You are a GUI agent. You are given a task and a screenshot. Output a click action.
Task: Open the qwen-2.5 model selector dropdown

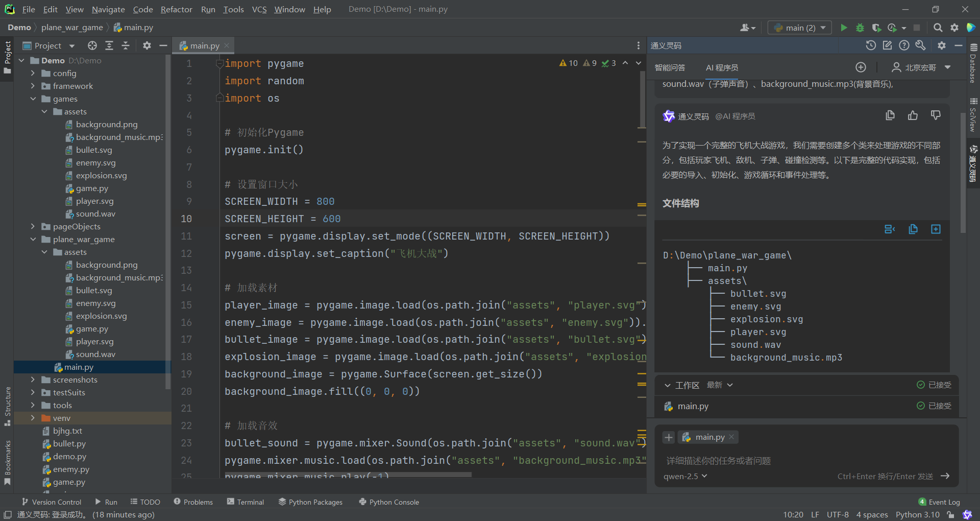[x=685, y=476]
